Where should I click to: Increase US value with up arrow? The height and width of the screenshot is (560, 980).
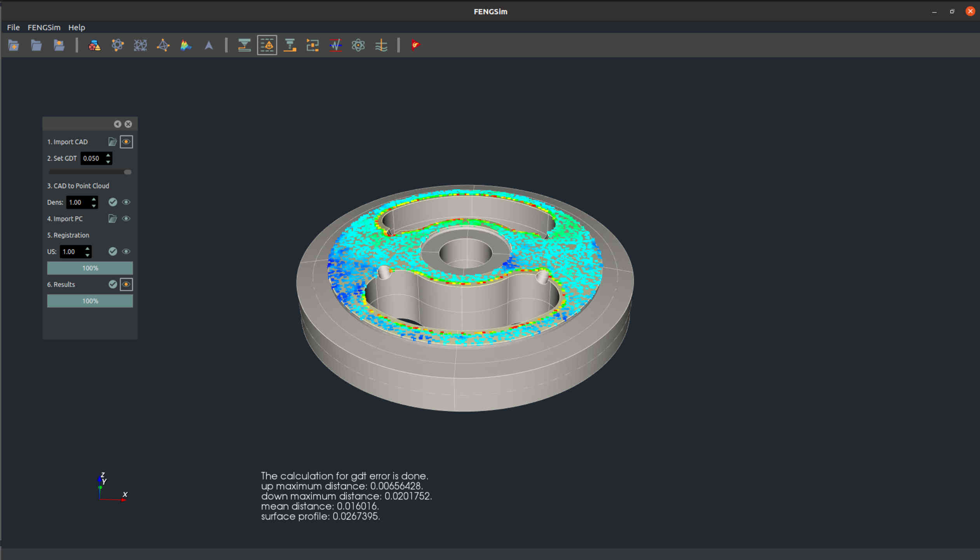pos(88,248)
